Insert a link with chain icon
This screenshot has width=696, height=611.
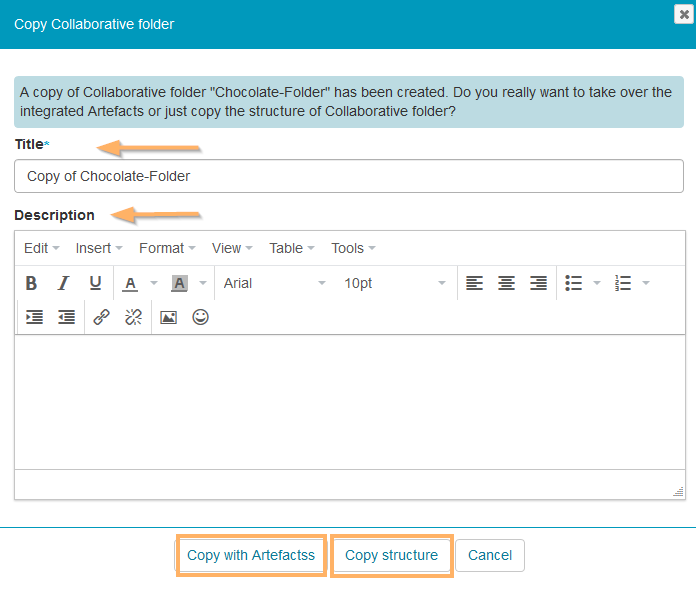tap(101, 317)
